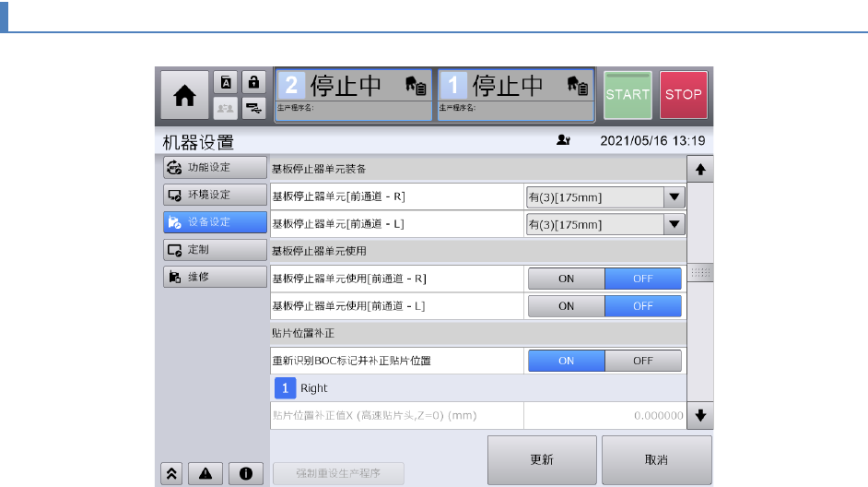Viewport: 868px width, 487px height.
Task: Click the 0.000000 offset value field
Action: [x=605, y=416]
